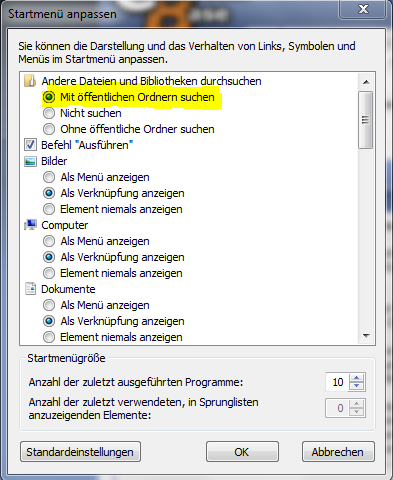Click the Standardeinstellungen button
The height and width of the screenshot is (480, 393).
(80, 452)
